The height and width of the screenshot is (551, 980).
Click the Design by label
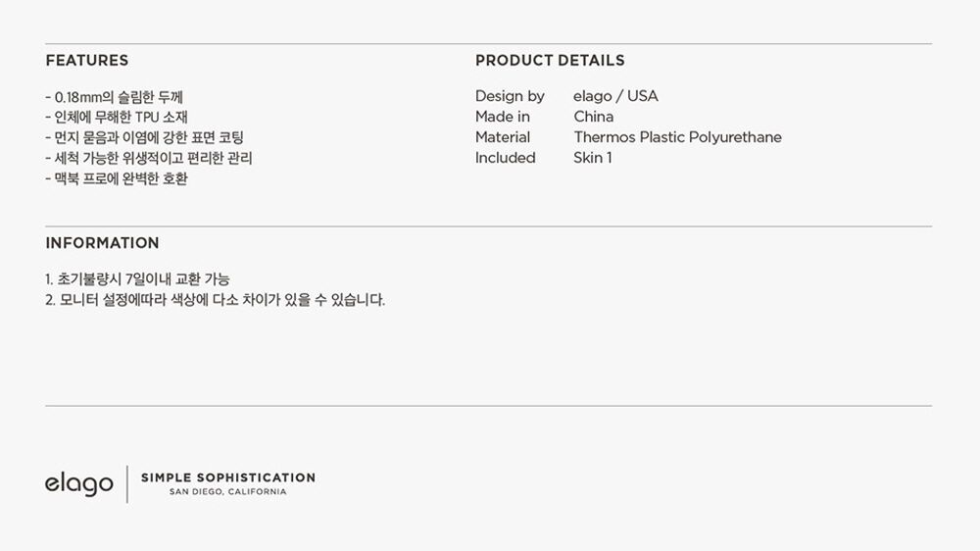tap(510, 96)
